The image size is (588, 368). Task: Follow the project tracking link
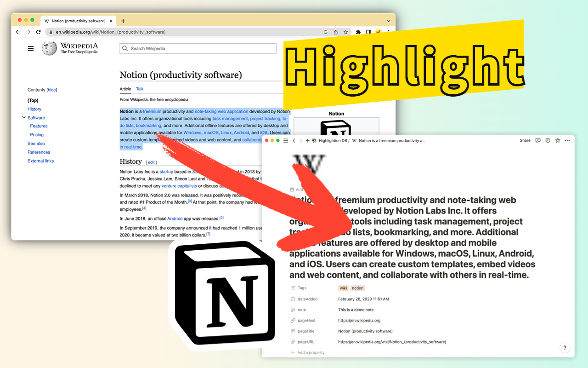265,119
